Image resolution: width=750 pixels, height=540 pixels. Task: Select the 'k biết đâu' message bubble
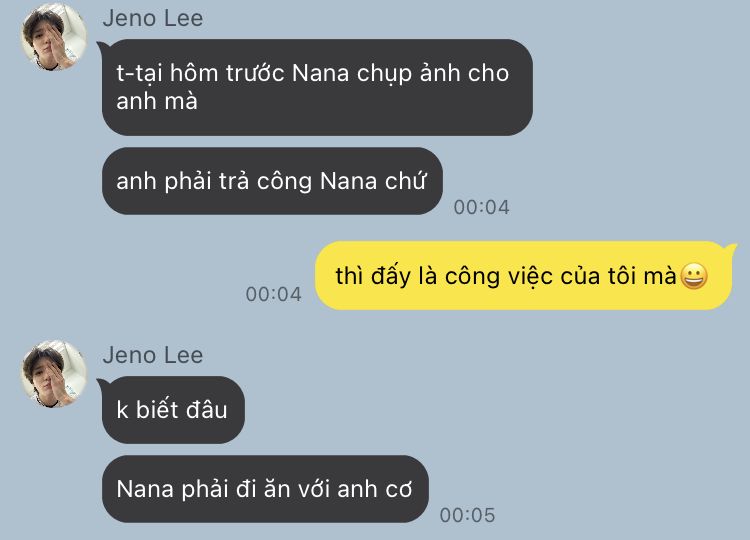tap(173, 410)
